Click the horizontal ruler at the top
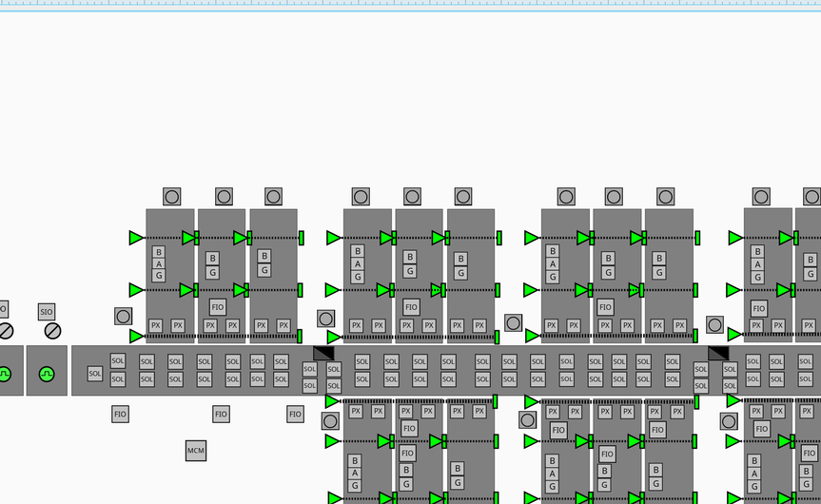Viewport: 821px width, 504px height. pos(410,5)
